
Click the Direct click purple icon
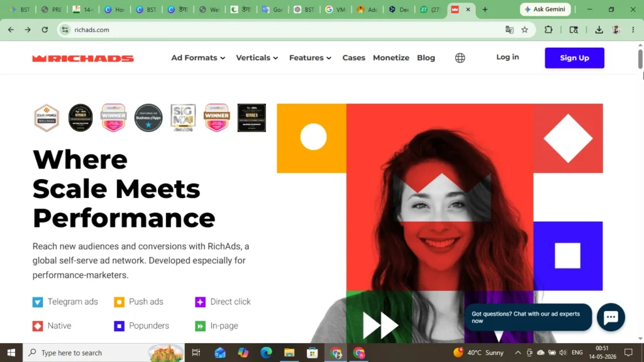[200, 302]
